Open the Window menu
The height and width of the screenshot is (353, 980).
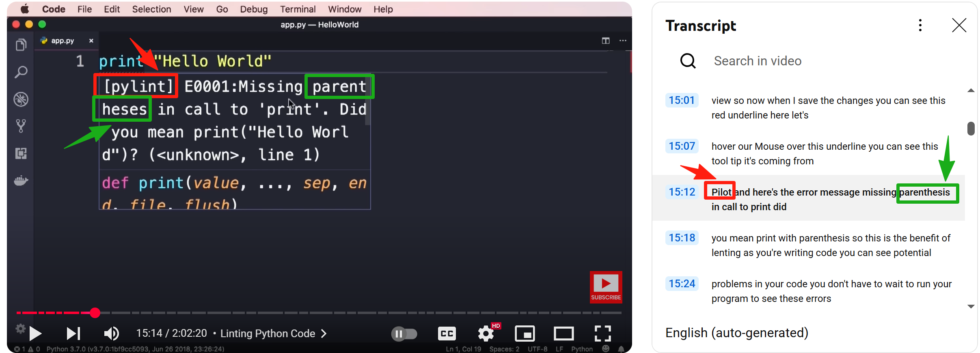click(345, 9)
